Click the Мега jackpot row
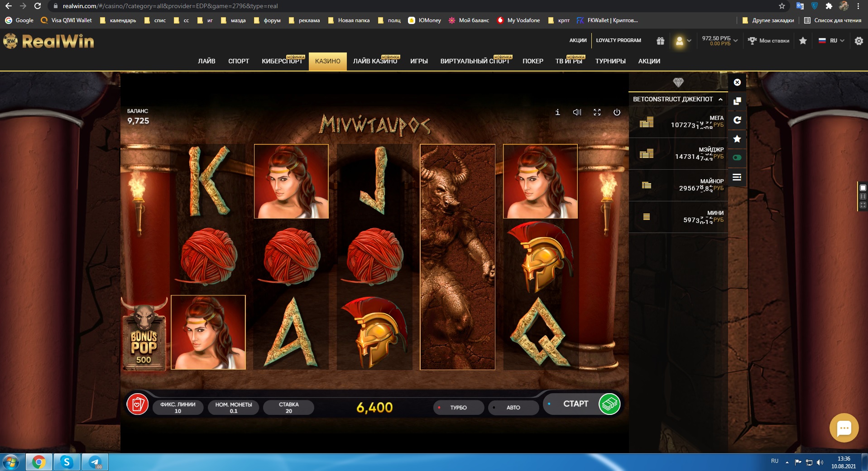The image size is (868, 471). [678, 122]
